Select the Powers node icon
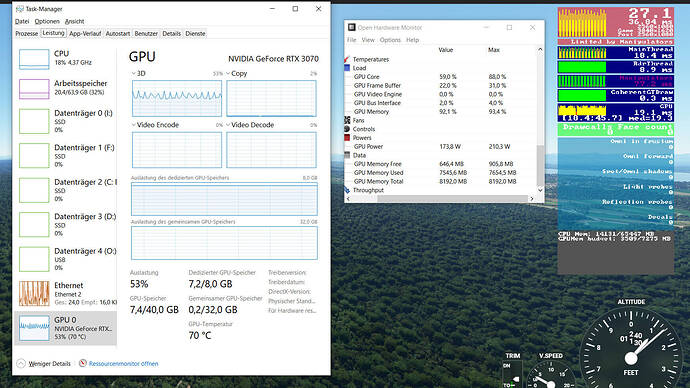The image size is (690, 388). tap(347, 138)
